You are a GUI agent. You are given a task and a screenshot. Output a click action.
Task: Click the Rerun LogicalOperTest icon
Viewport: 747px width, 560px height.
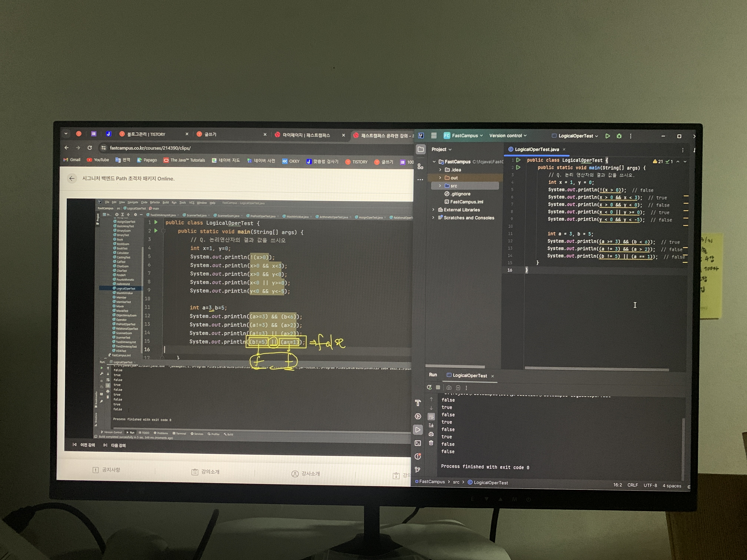click(429, 388)
